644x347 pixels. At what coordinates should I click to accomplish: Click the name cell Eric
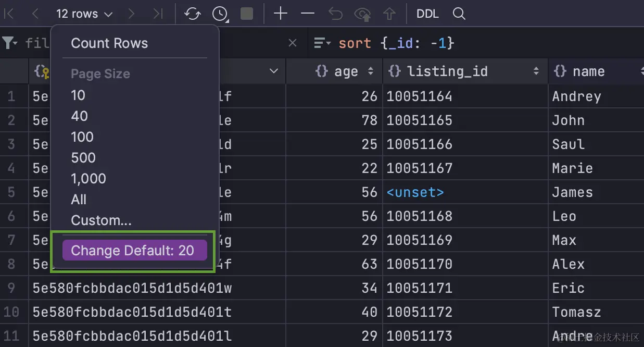pos(596,288)
